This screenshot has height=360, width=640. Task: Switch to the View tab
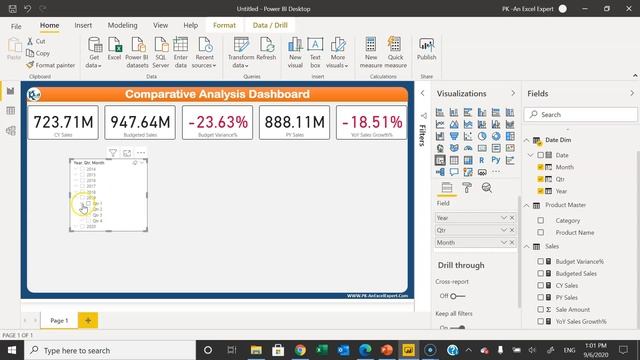pyautogui.click(x=160, y=25)
